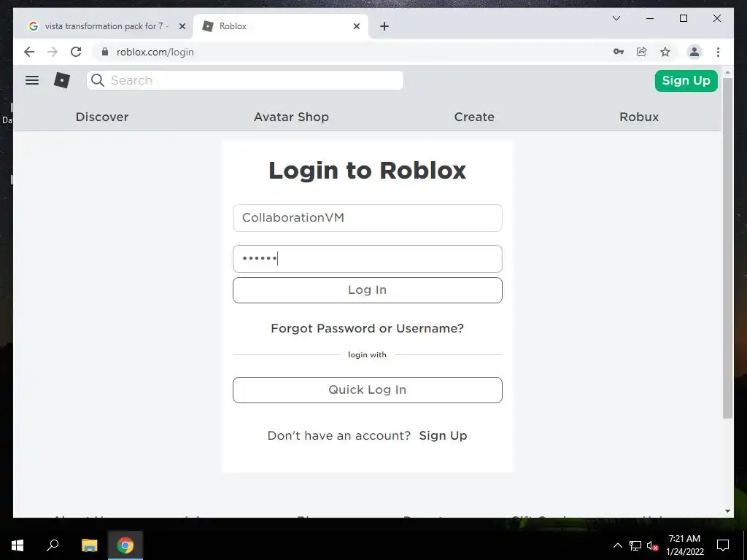The image size is (747, 560).
Task: Open the Avatar Shop menu item
Action: coord(291,117)
